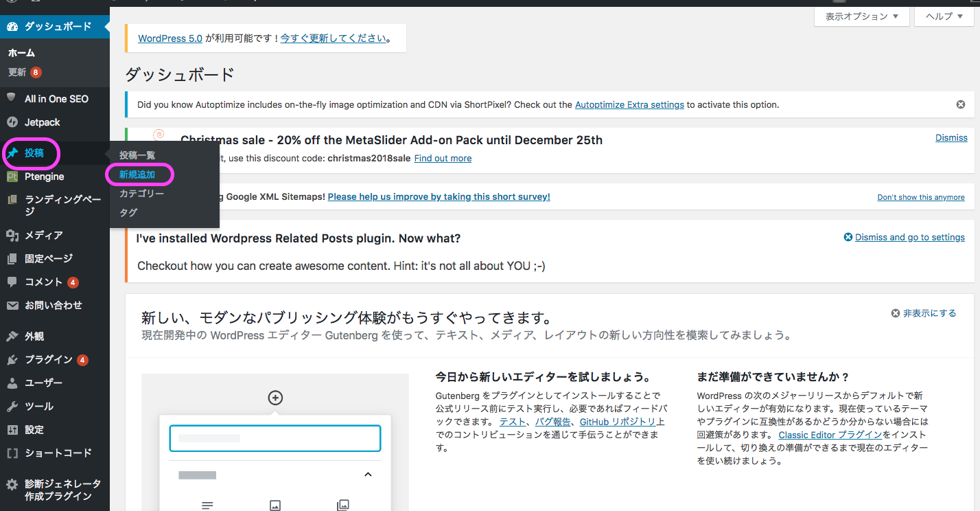980x511 pixels.
Task: Click the christmas2018sale discount code text
Action: (x=369, y=158)
